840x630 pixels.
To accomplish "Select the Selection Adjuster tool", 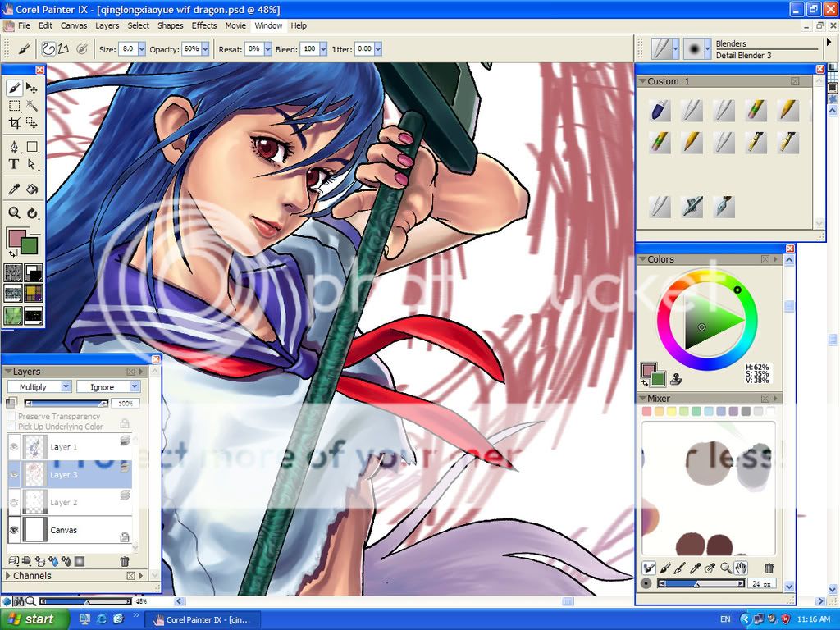I will (32, 123).
